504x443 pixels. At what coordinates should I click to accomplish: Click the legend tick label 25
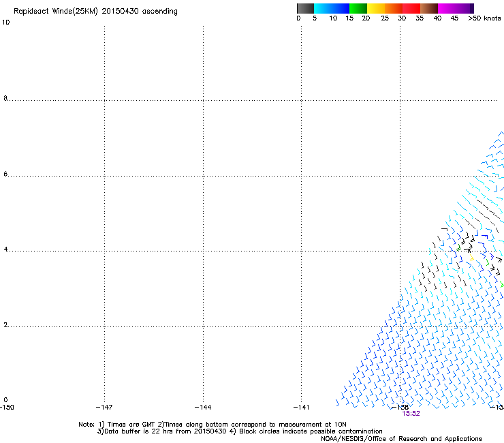click(385, 18)
